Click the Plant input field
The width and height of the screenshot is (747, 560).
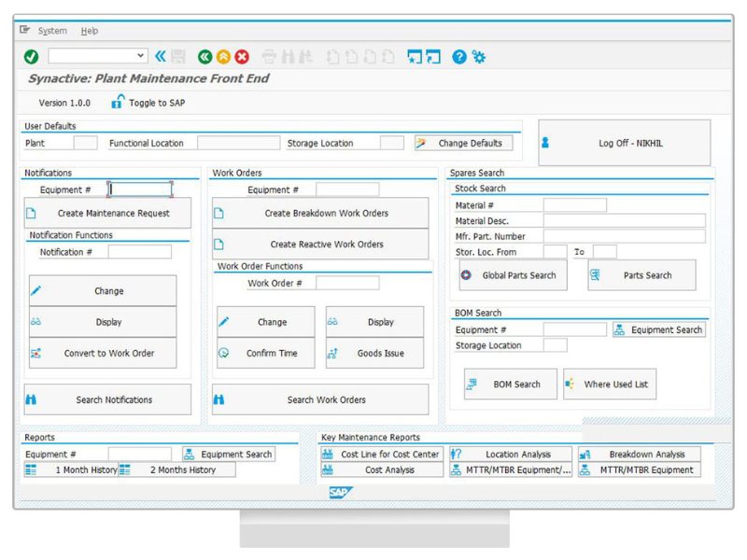pos(86,143)
